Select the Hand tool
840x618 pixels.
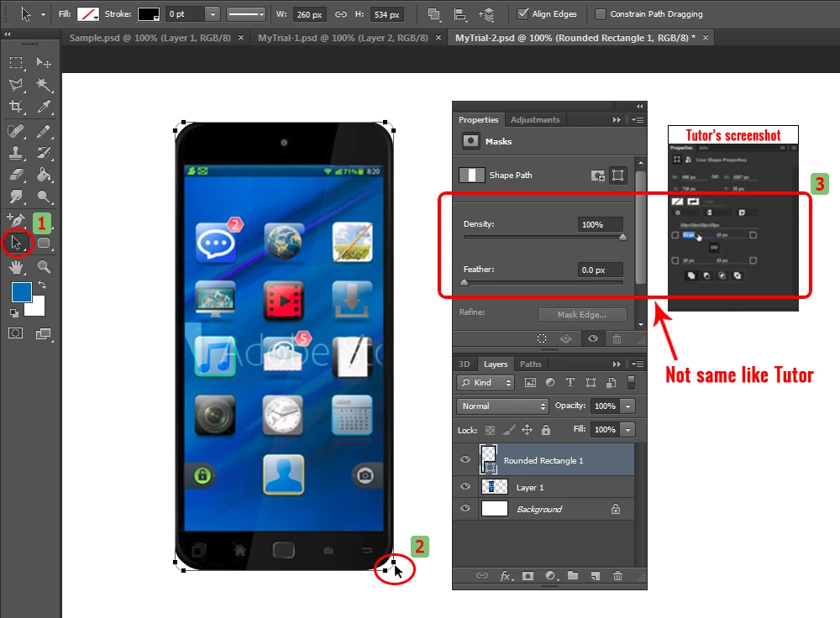pyautogui.click(x=16, y=266)
